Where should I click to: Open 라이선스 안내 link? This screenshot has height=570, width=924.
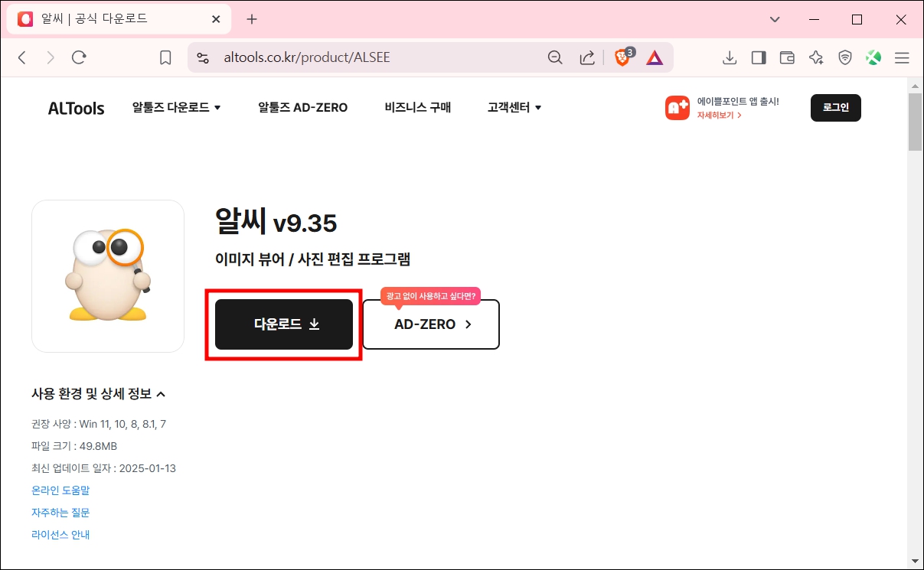pyautogui.click(x=60, y=535)
